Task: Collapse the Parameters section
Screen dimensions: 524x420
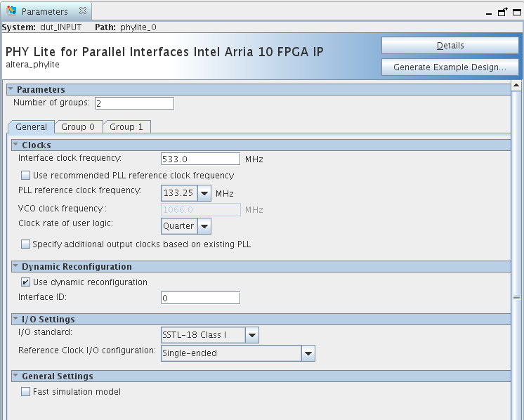Action: point(11,89)
